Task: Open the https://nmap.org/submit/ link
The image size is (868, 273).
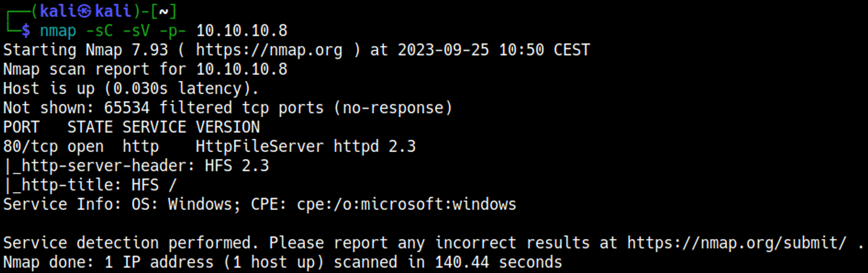Action: coord(736,243)
